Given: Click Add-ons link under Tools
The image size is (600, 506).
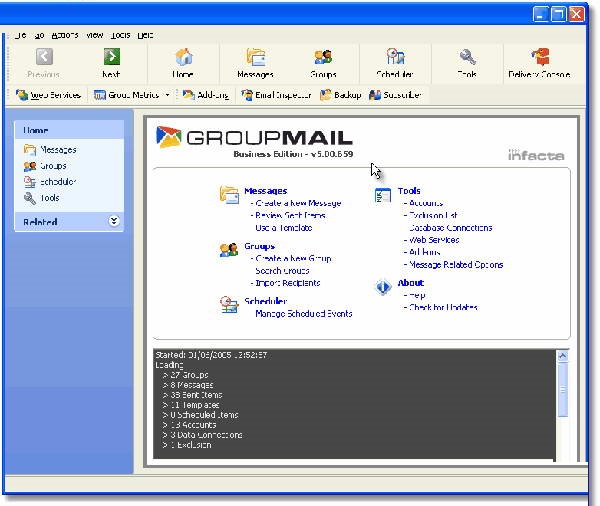Looking at the screenshot, I should (424, 252).
